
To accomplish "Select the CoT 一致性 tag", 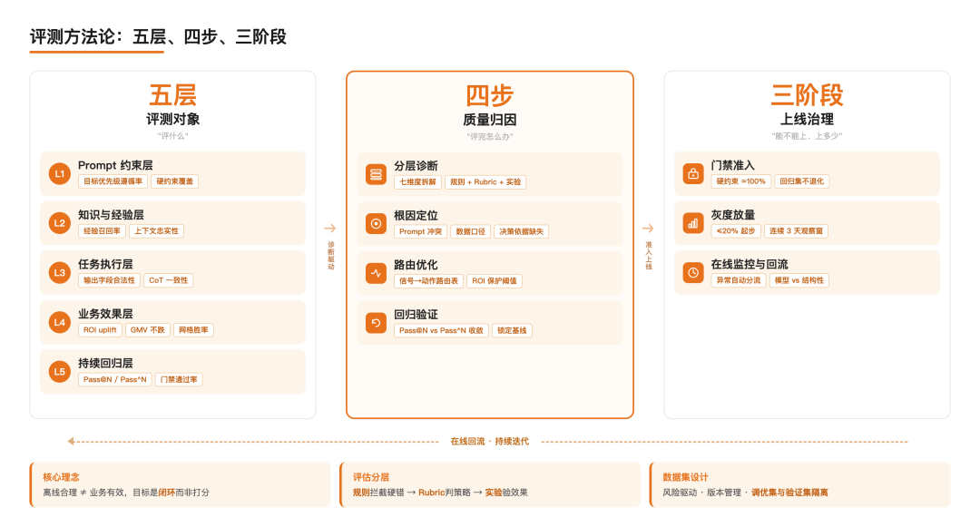I will click(x=168, y=280).
